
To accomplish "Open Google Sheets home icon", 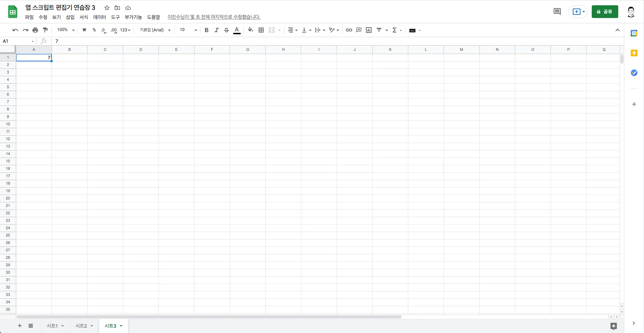I will tap(13, 12).
